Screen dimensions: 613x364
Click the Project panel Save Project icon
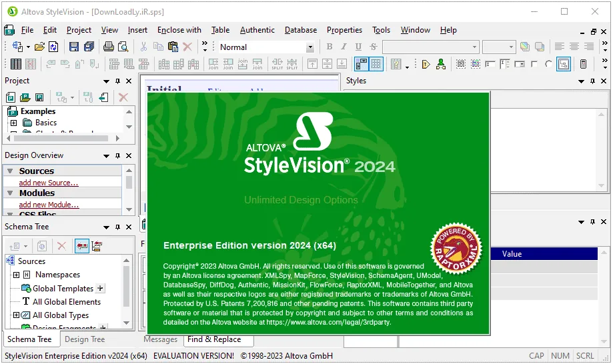coord(39,97)
